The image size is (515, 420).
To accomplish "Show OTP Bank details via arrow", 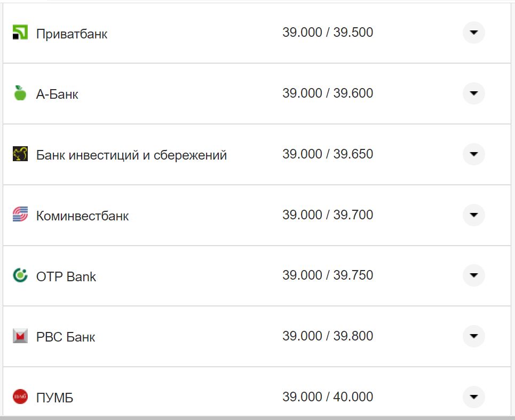I will coord(473,275).
